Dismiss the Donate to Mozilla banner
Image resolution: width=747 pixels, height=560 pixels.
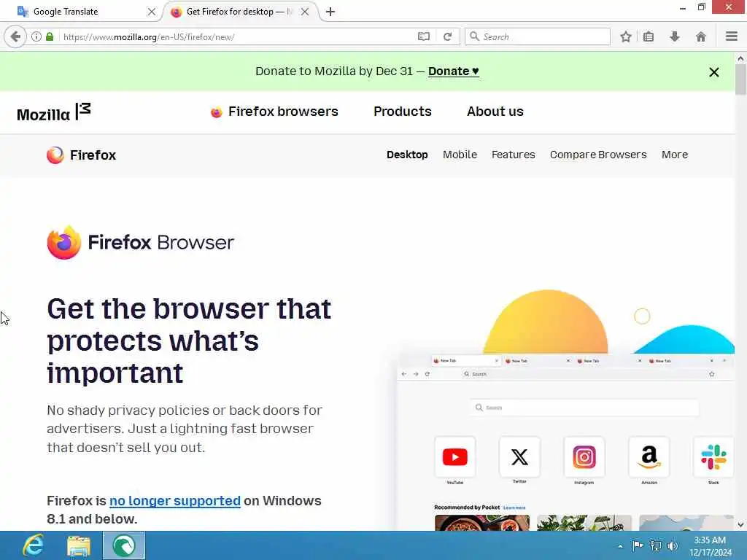pyautogui.click(x=713, y=72)
